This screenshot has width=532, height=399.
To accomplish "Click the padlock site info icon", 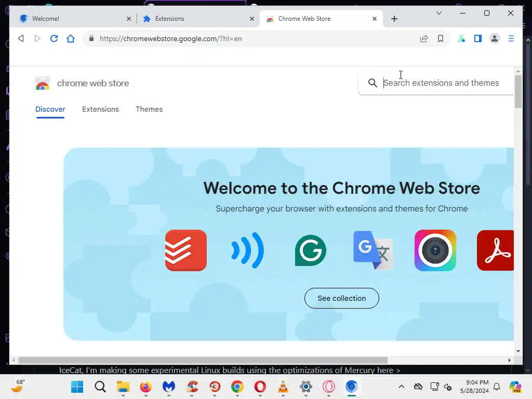I will tap(91, 38).
